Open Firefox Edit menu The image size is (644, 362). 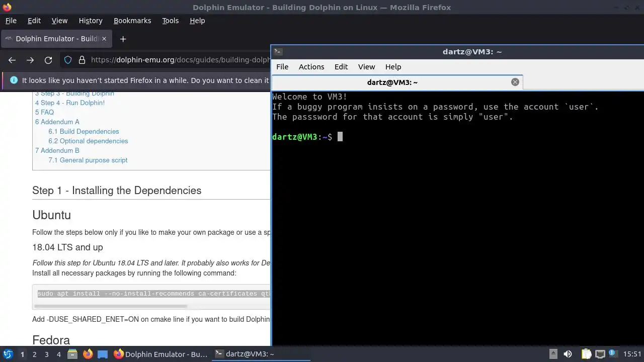click(x=34, y=21)
